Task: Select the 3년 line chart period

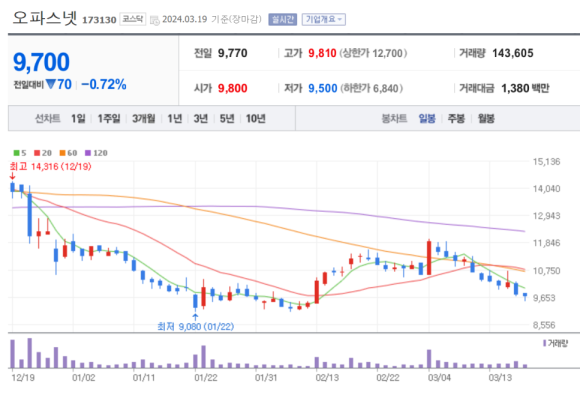Action: point(201,118)
